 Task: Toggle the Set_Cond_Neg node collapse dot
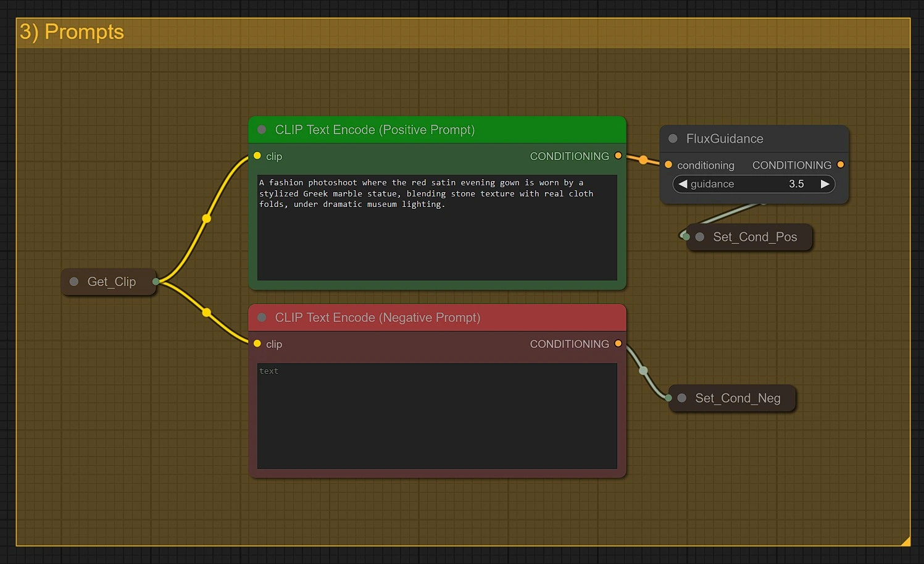click(x=682, y=398)
